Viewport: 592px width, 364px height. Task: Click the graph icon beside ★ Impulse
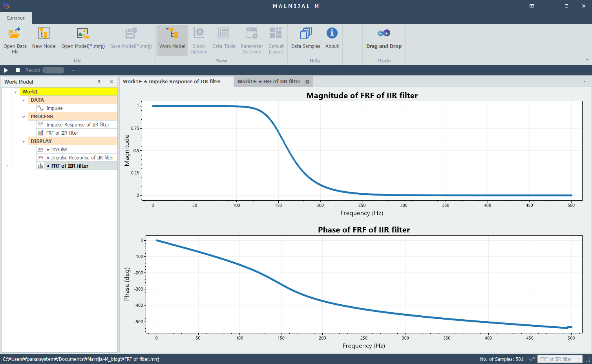pos(40,149)
